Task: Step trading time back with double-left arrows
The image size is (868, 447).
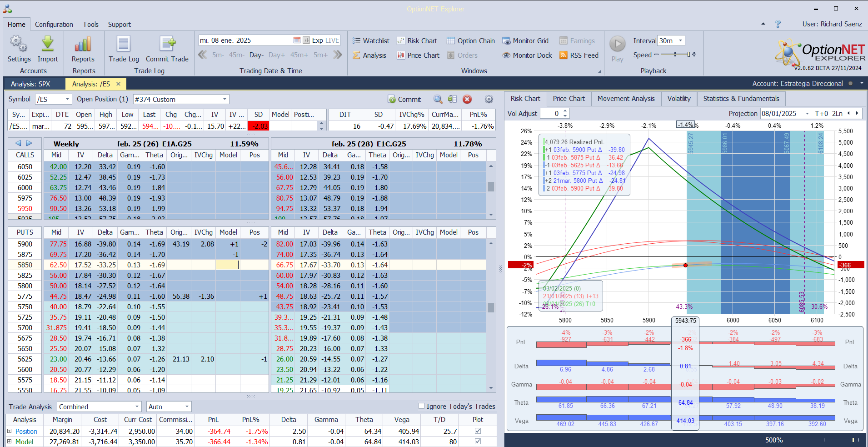Action: [203, 55]
